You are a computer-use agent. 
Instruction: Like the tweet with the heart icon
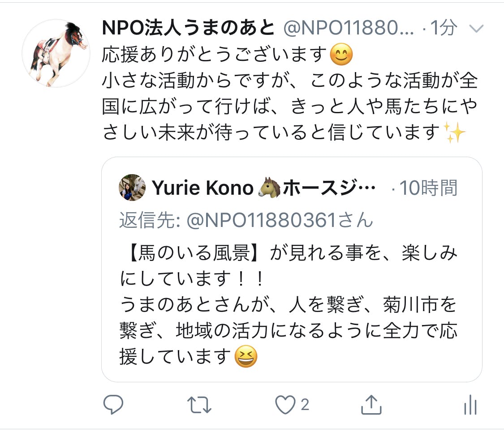pos(285,405)
